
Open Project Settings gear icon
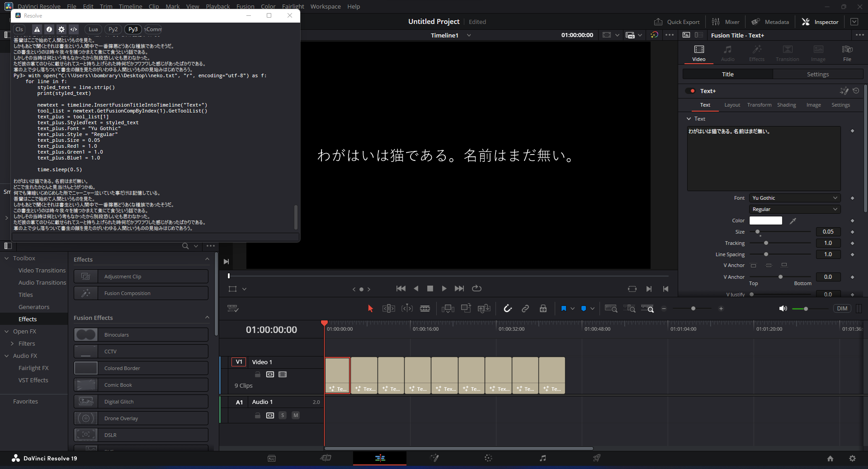852,458
